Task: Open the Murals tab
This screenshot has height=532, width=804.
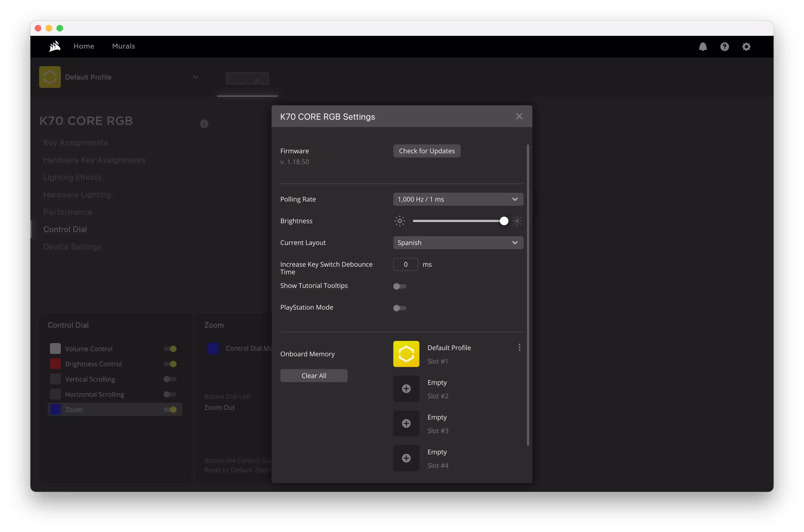Action: (x=124, y=46)
